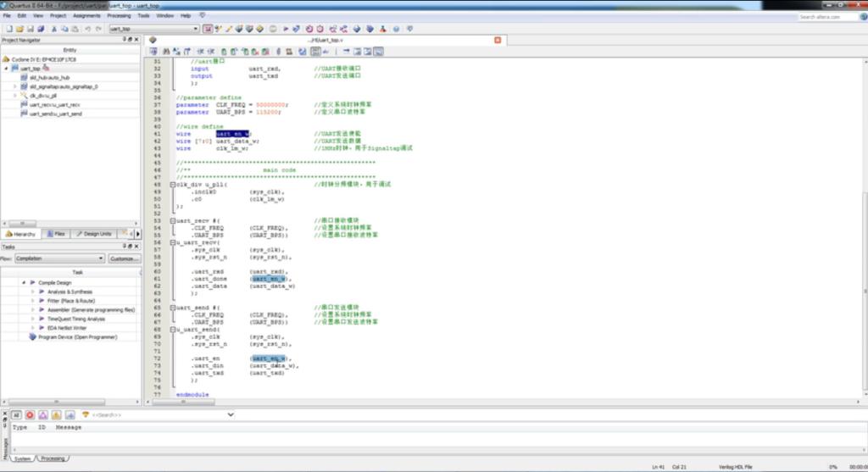
Task: Click the New File toolbar icon
Action: click(7, 29)
